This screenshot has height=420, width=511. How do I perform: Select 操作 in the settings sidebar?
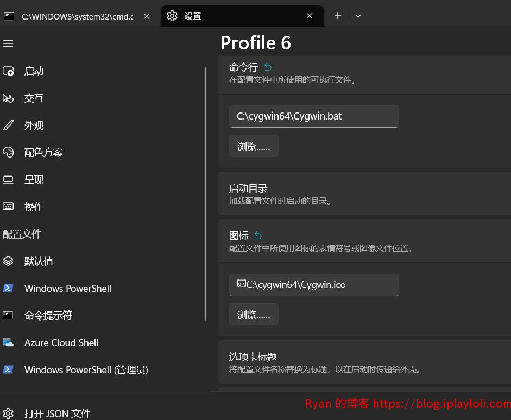click(102, 206)
